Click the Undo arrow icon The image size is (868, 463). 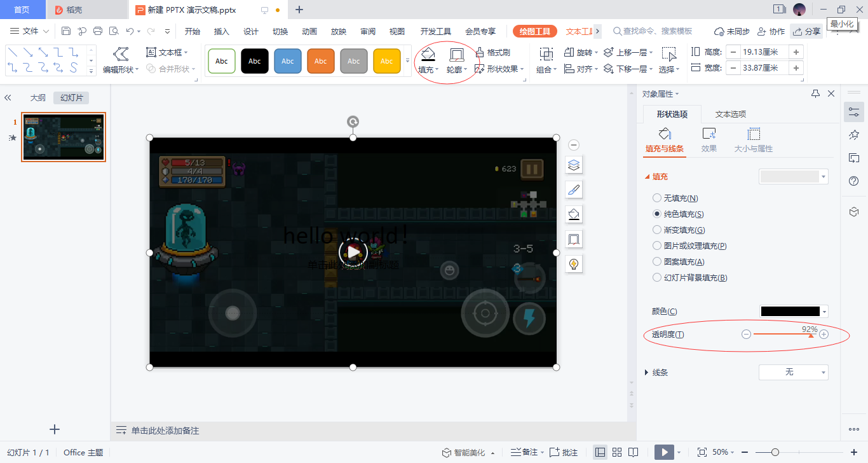[130, 31]
